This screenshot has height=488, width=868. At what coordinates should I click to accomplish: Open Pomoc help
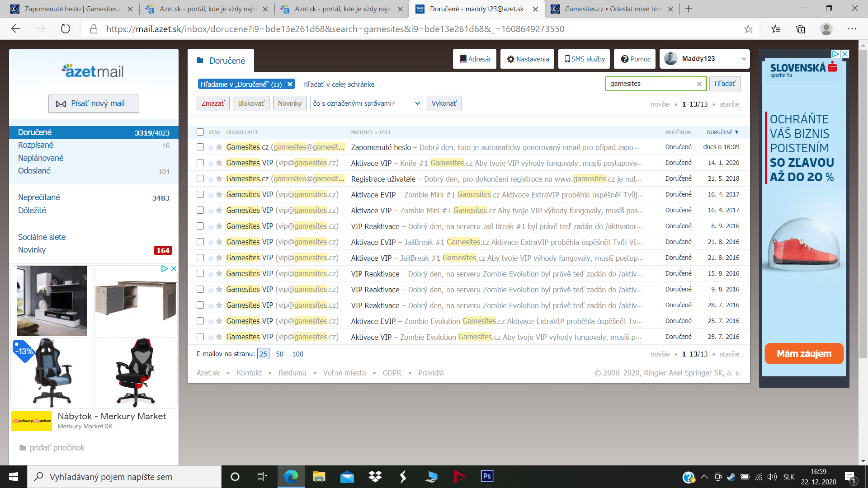coord(635,59)
